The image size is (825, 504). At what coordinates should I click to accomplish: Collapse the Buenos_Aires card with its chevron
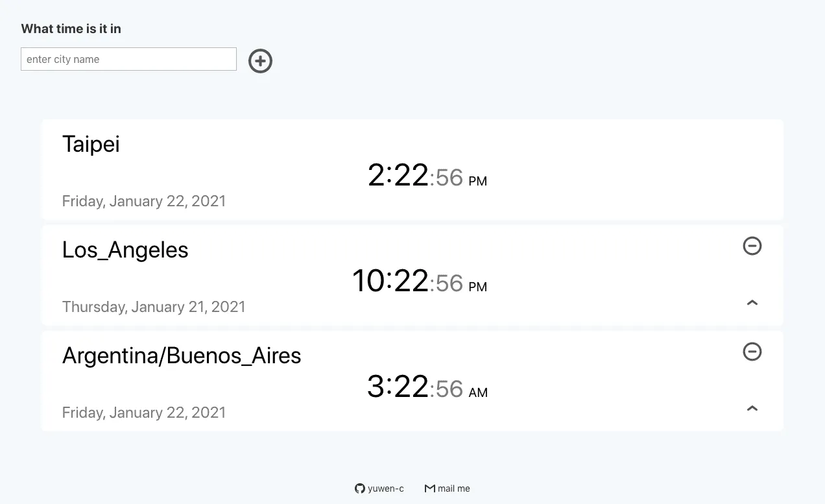[x=752, y=408]
